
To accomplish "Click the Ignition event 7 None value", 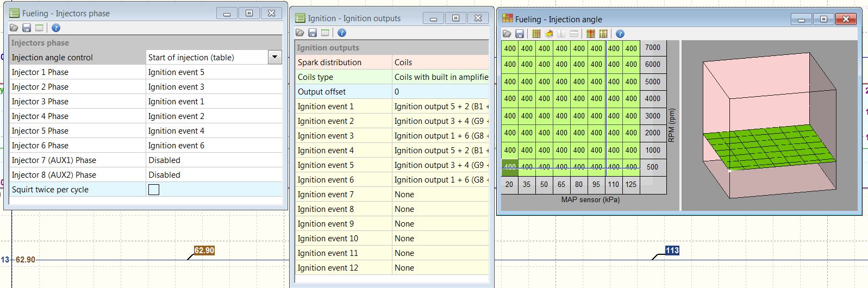I will coord(440,195).
